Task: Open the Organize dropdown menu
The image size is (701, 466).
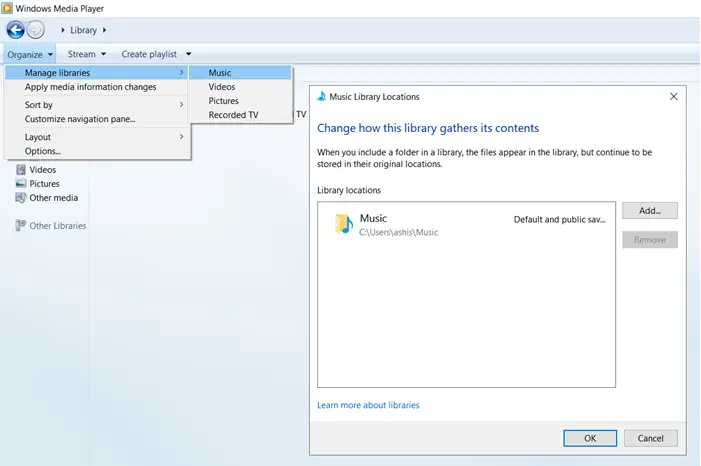Action: (30, 55)
